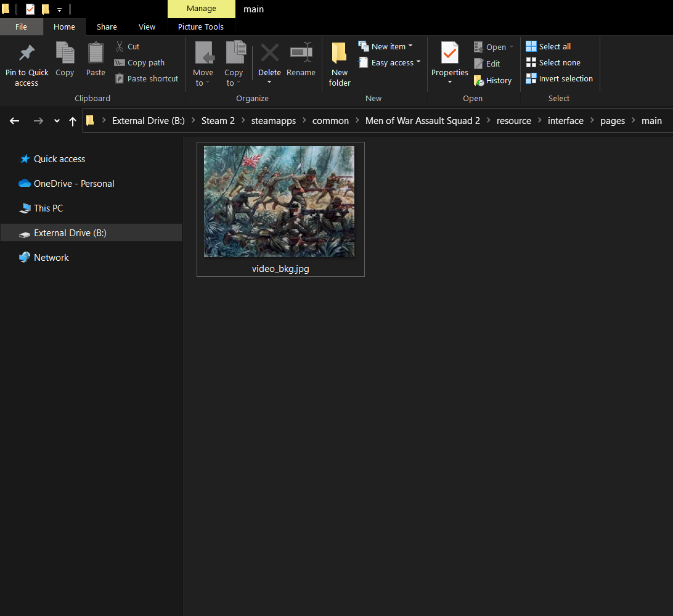Screen dimensions: 673x616
Task: Open the recent locations dropdown arrow
Action: 57,121
